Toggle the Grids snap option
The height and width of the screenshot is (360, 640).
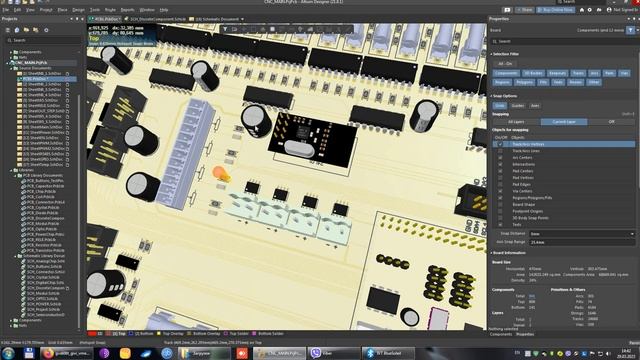[x=500, y=106]
